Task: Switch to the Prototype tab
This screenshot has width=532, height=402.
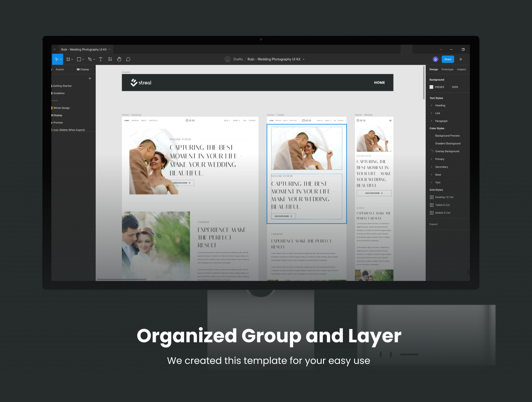Action: (447, 69)
